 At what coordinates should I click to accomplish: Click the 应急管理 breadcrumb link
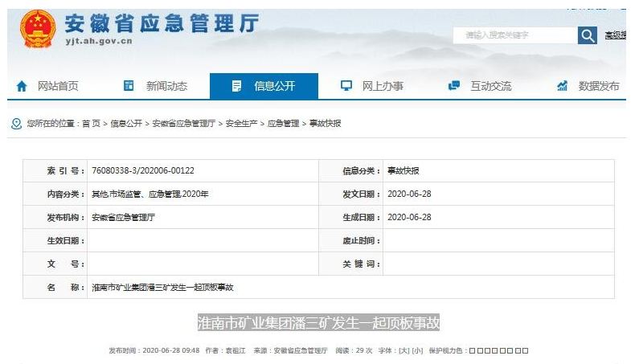(x=283, y=124)
